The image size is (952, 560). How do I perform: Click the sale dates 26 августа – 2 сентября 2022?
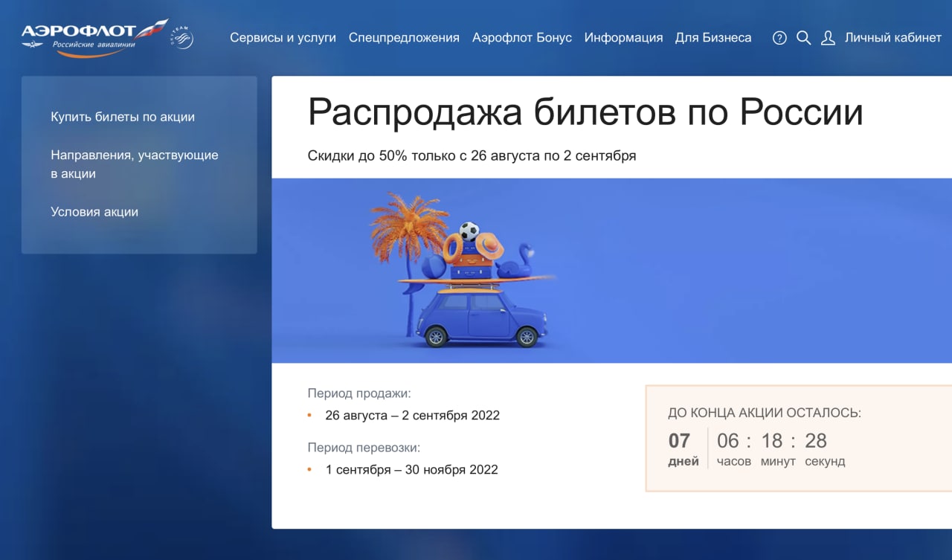[x=412, y=416]
